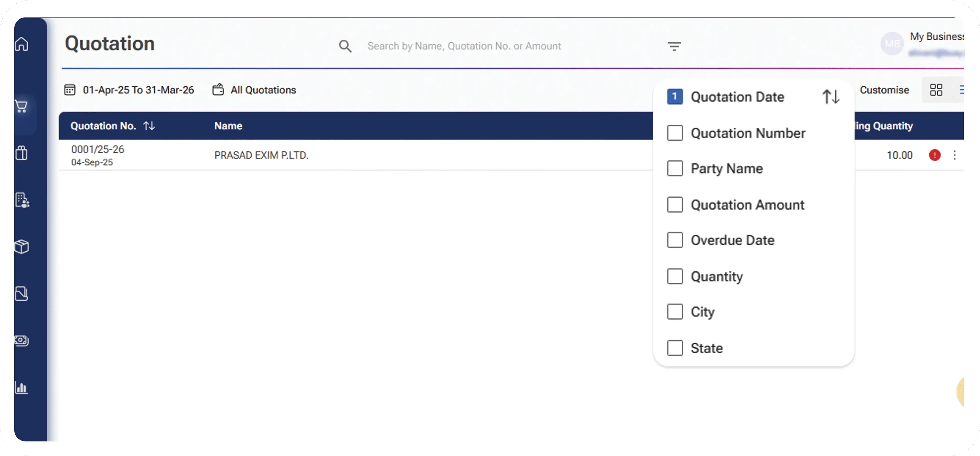This screenshot has height=456, width=980.
Task: Open the cash payments sidebar icon
Action: pos(22,340)
